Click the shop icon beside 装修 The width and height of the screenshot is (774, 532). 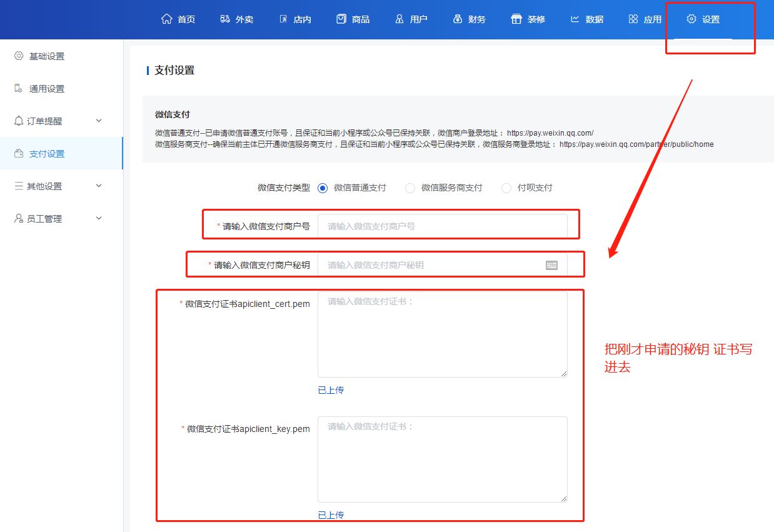(x=516, y=19)
